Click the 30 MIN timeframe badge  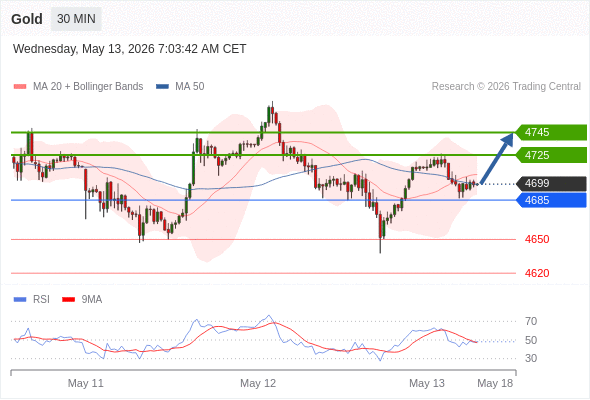point(76,19)
